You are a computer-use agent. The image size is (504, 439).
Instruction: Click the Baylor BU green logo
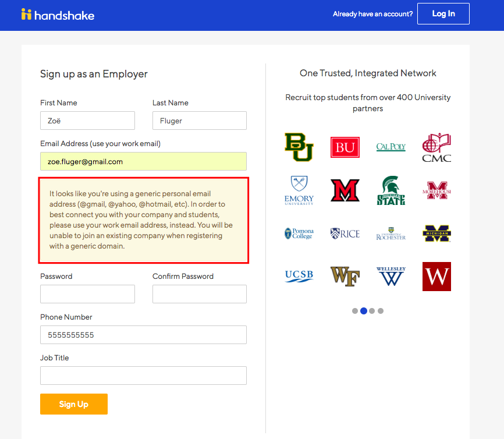(x=299, y=147)
